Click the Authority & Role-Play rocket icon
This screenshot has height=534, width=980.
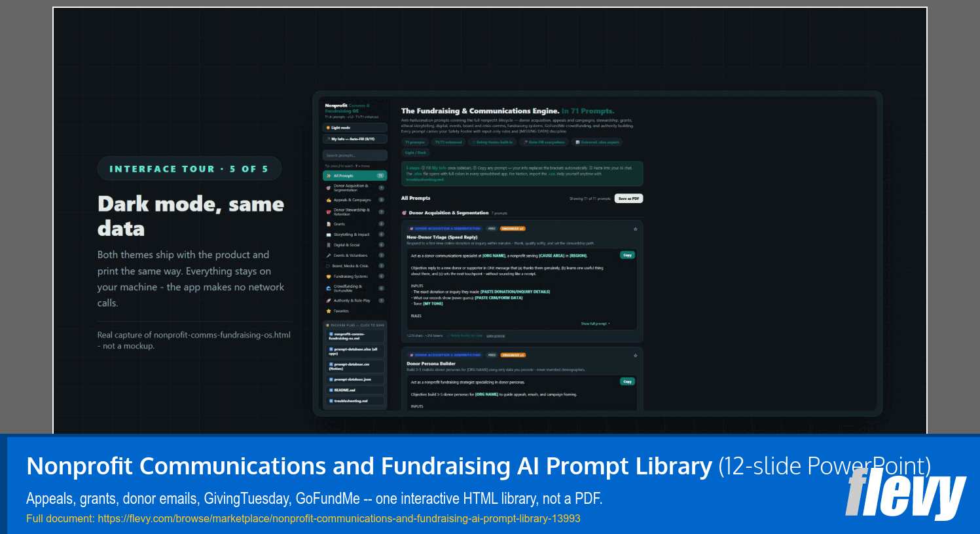coord(328,301)
